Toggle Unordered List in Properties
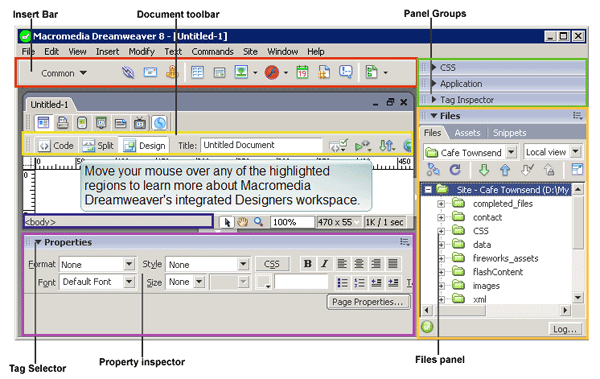This screenshot has width=600, height=379. click(x=342, y=283)
